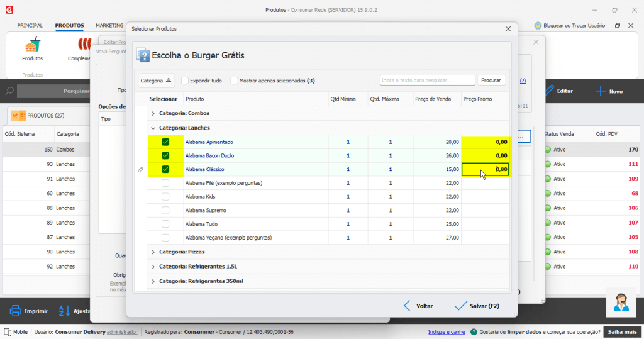
Task: Click the Voltar button
Action: [418, 306]
